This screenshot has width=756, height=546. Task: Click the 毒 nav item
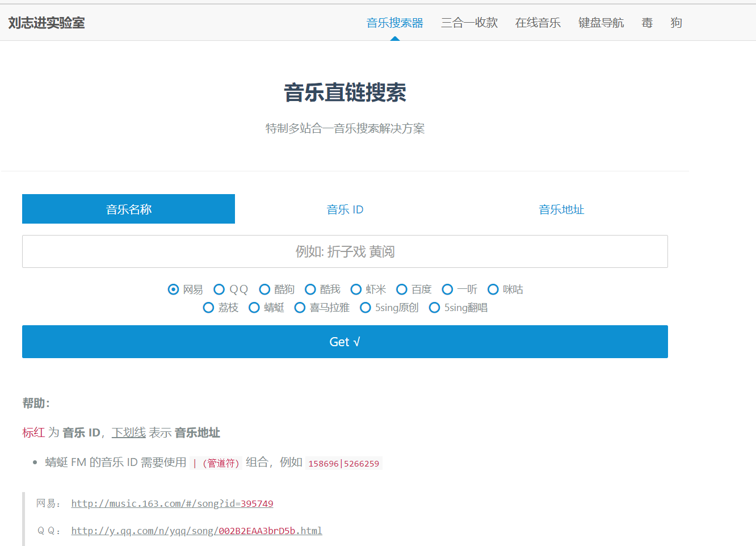click(647, 23)
